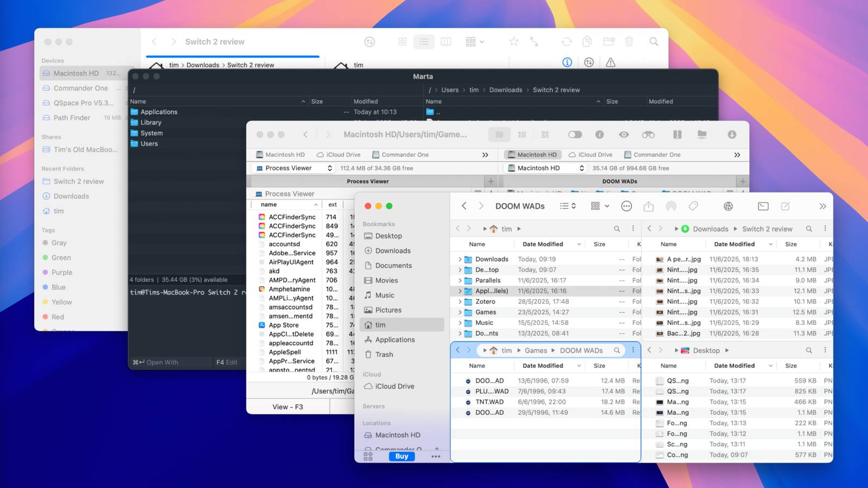The image size is (868, 488).
Task: Open the Process Viewer drive dropdown
Action: [x=293, y=168]
